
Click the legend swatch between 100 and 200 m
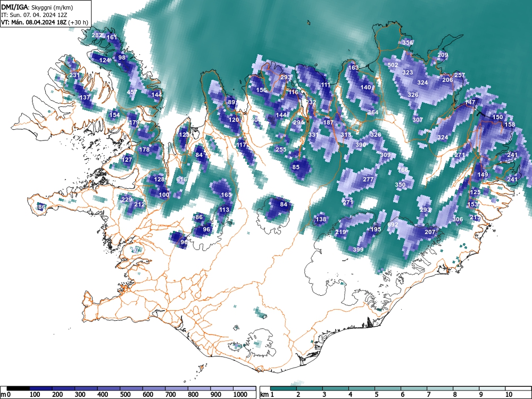point(41,388)
